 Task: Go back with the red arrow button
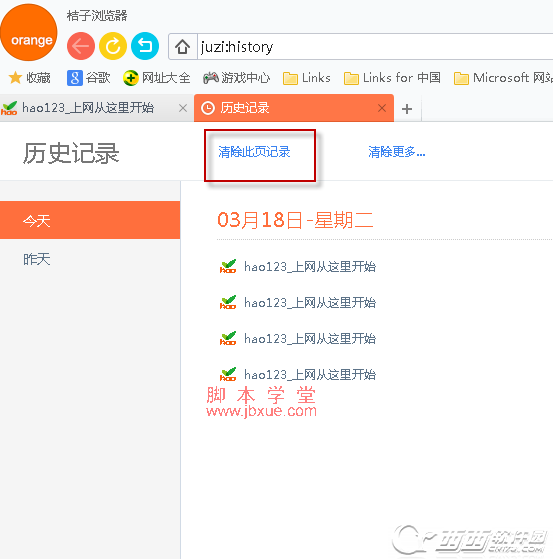[81, 46]
